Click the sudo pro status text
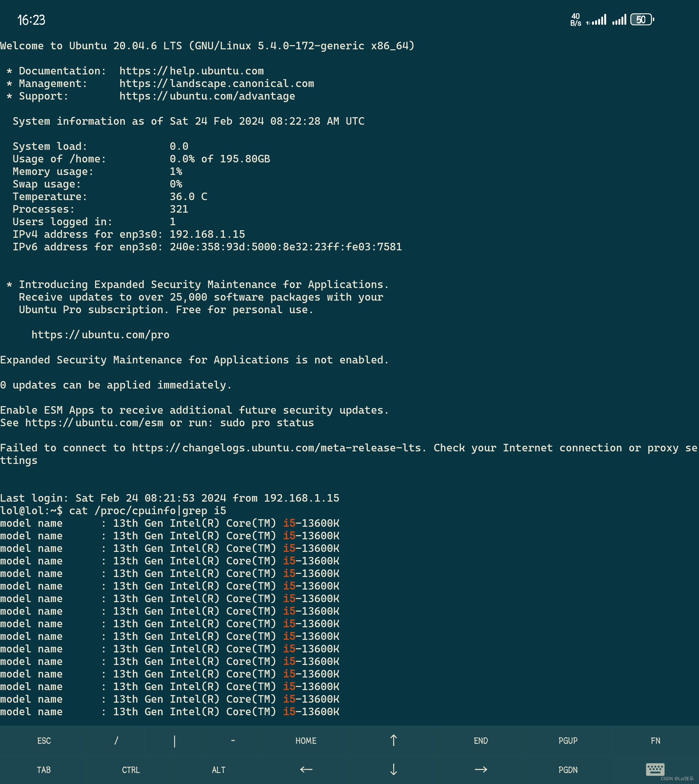This screenshot has width=699, height=784. tap(267, 423)
